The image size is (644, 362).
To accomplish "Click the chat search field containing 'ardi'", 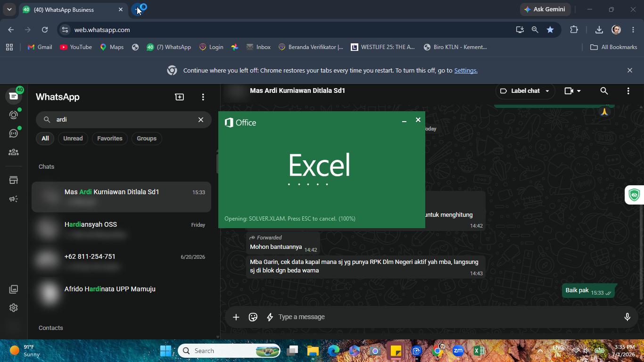I will click(x=124, y=120).
